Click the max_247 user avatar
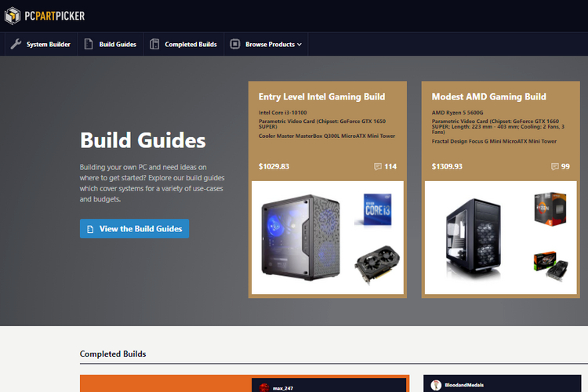The height and width of the screenshot is (392, 588). point(264,387)
